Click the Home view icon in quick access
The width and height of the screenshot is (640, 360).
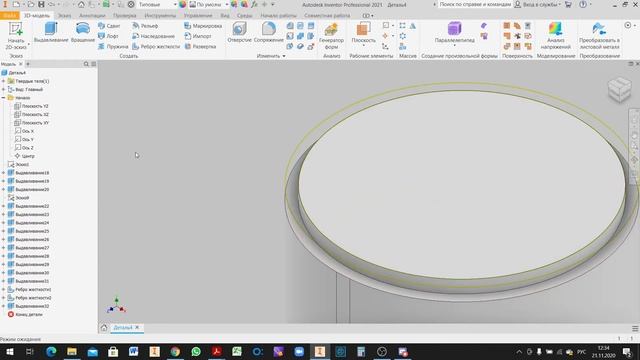click(81, 4)
